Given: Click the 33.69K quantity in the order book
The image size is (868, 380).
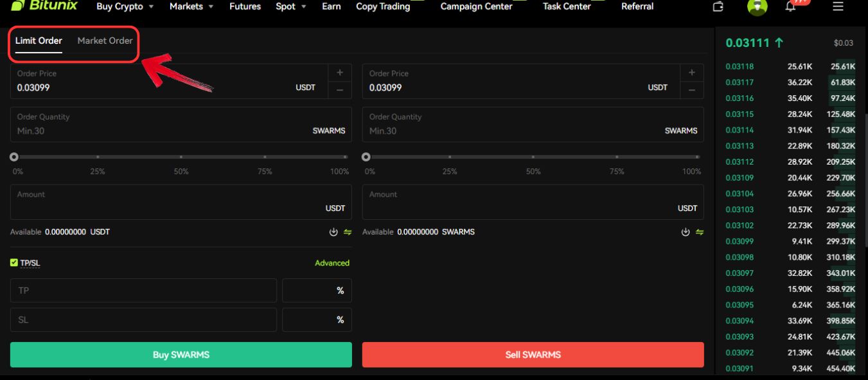Looking at the screenshot, I should click(x=800, y=321).
